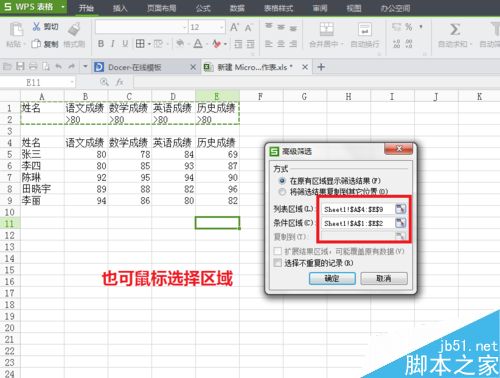
Task: Toggle Italic formatting
Action: point(113,44)
